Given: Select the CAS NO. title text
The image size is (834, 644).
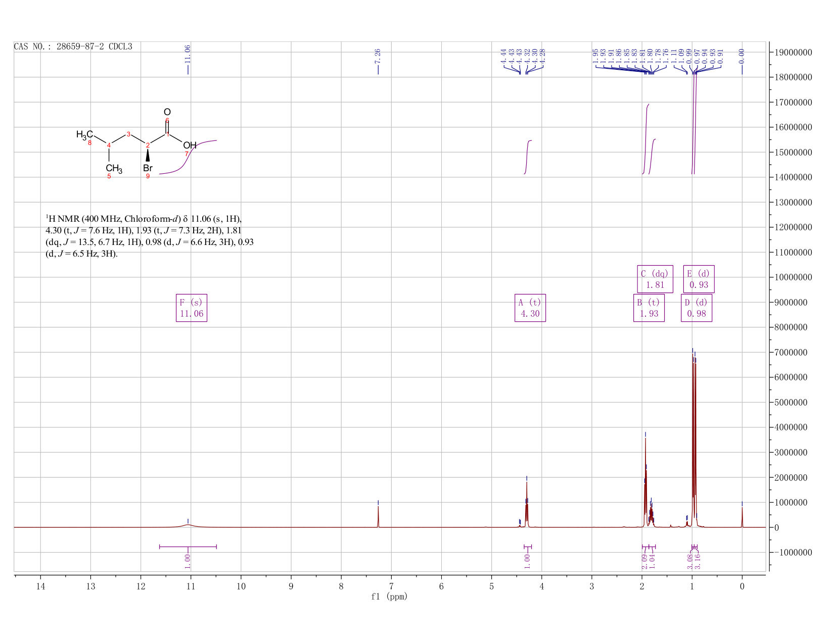Looking at the screenshot, I should click(73, 46).
